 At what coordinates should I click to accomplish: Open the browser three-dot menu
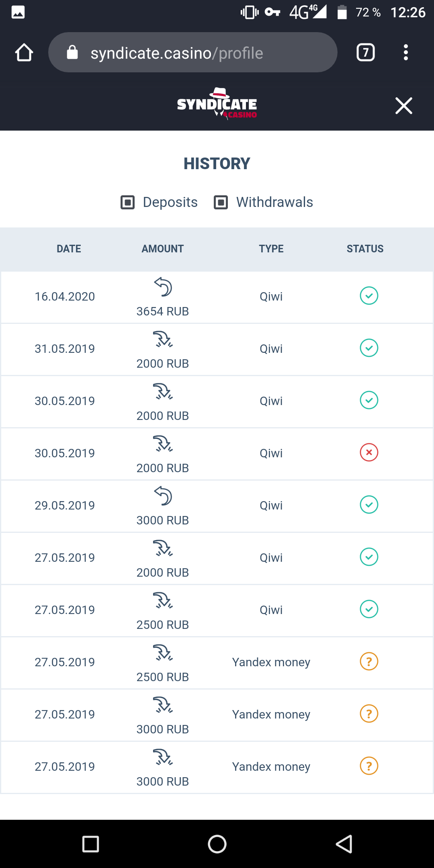[406, 53]
